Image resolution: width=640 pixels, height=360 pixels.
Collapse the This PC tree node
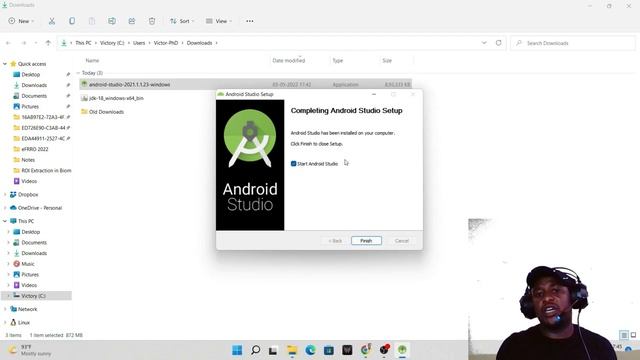[5, 221]
